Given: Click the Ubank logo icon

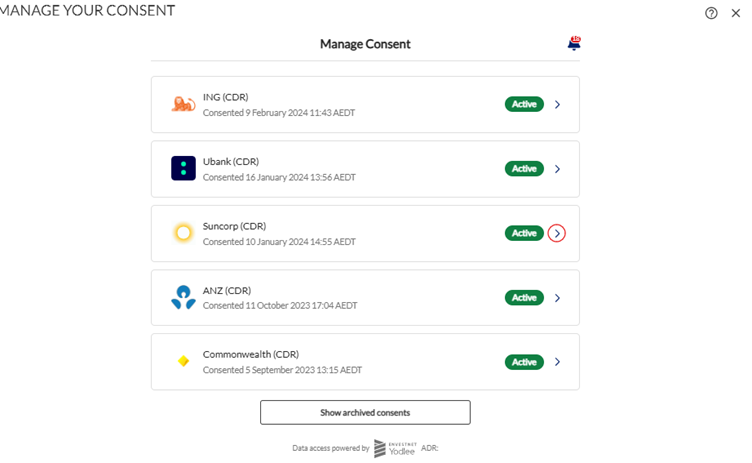Looking at the screenshot, I should pos(183,168).
